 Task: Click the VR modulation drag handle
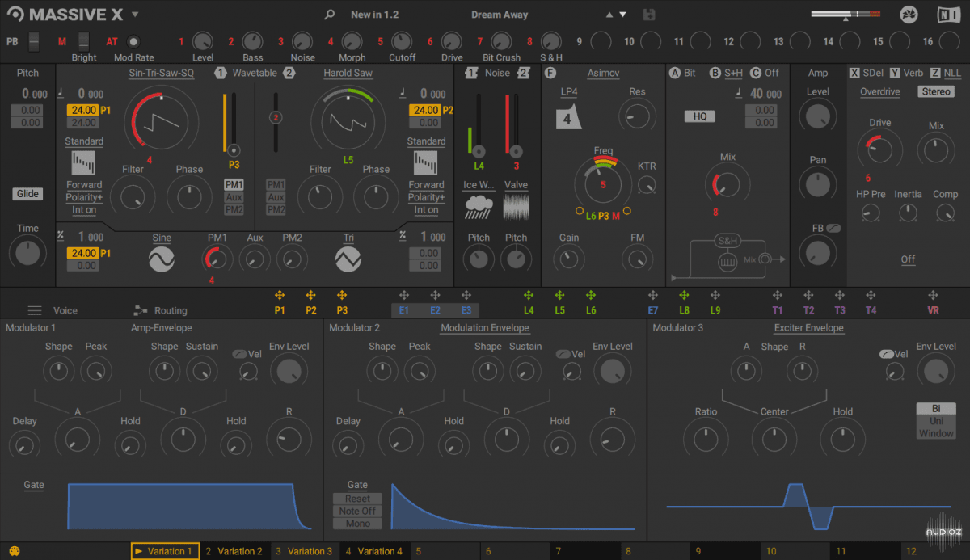933,296
